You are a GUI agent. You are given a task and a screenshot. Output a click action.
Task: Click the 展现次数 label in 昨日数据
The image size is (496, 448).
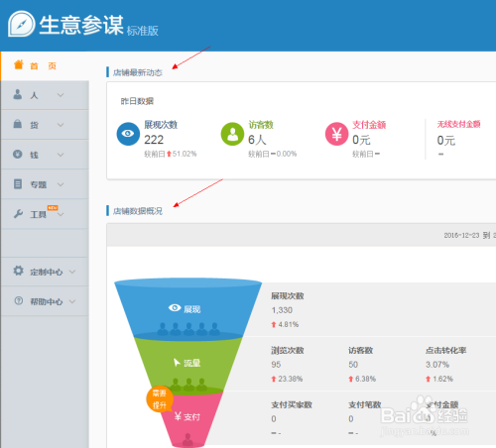161,125
